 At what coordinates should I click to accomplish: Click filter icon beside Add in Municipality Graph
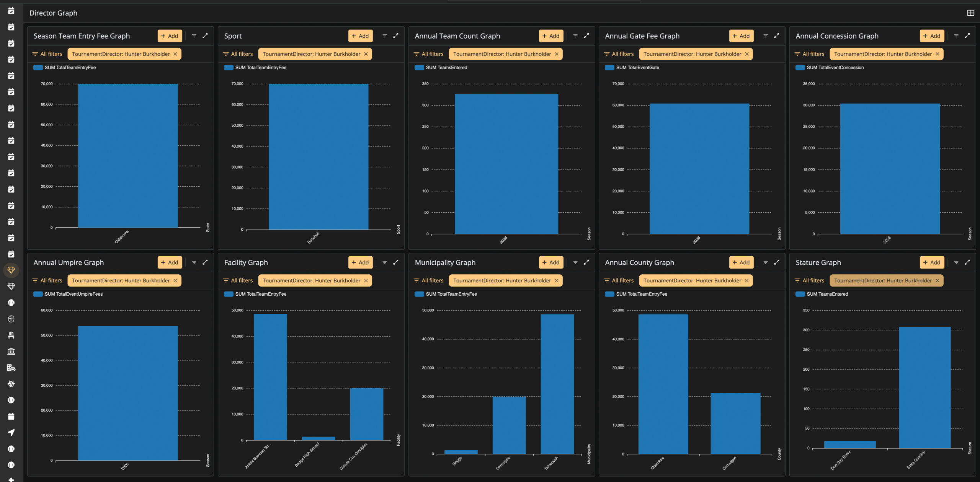click(575, 262)
